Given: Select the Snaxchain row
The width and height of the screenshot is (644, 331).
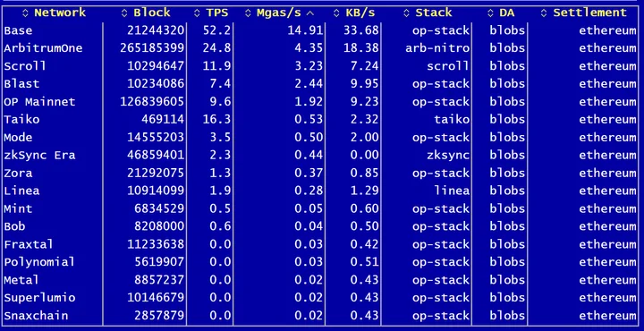Looking at the screenshot, I should click(320, 316).
